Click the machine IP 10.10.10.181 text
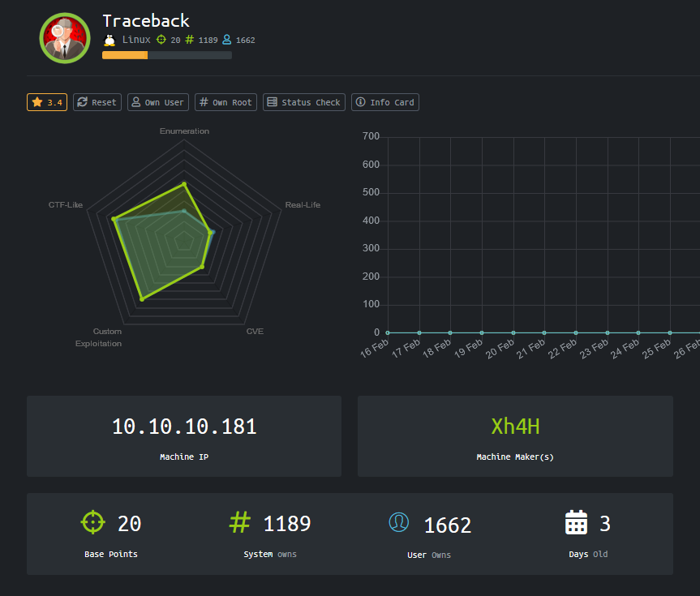The image size is (700, 596). tap(184, 427)
